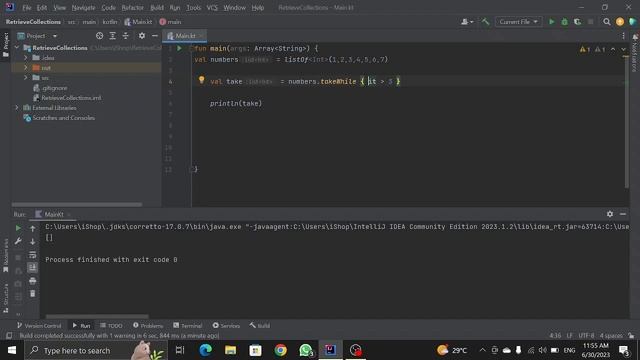
Task: Run with coverage icon in toolbar
Action: tap(578, 22)
